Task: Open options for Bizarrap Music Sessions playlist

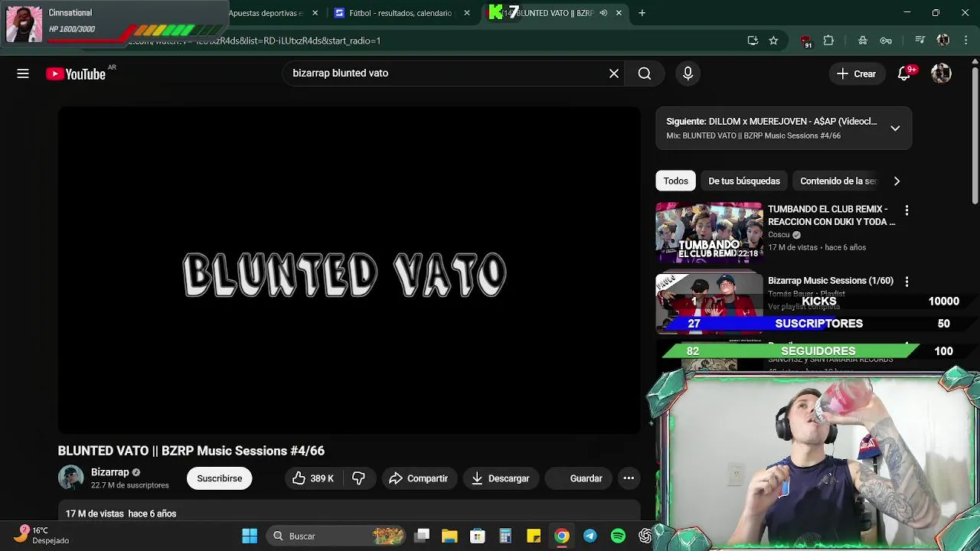Action: pyautogui.click(x=906, y=282)
